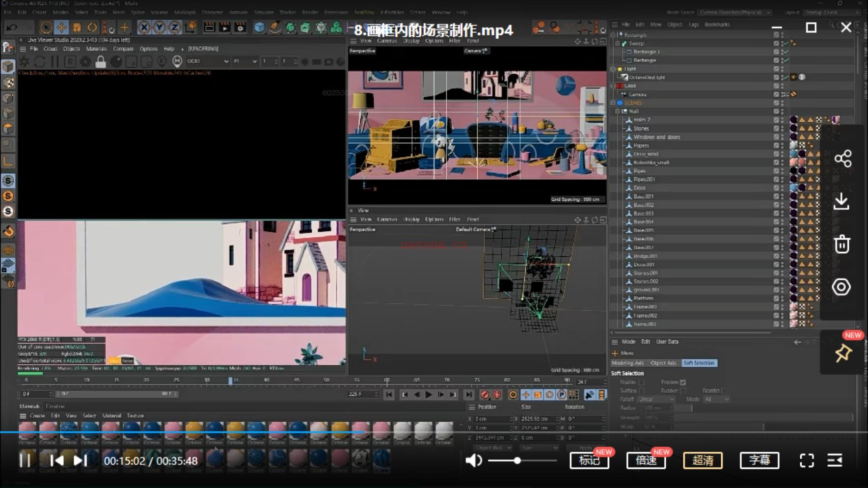Toggle layer checkbox for Stones row
The width and height of the screenshot is (868, 488).
pos(776,128)
